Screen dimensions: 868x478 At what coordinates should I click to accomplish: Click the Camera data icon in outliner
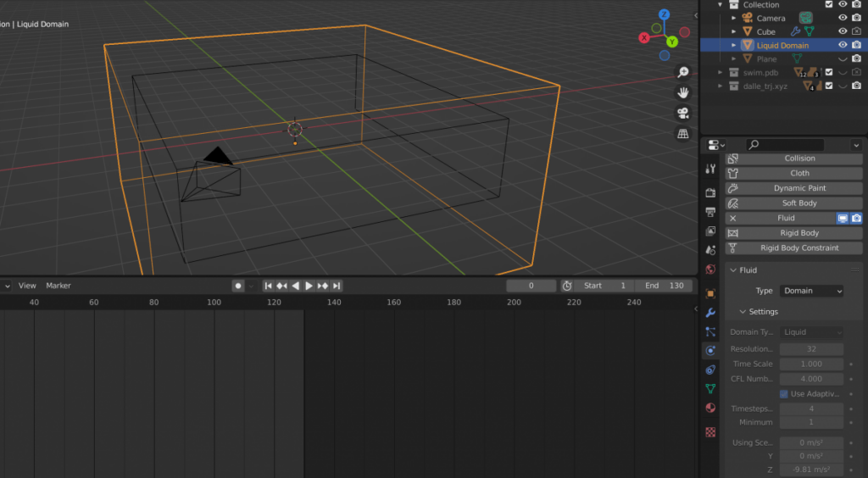click(806, 18)
